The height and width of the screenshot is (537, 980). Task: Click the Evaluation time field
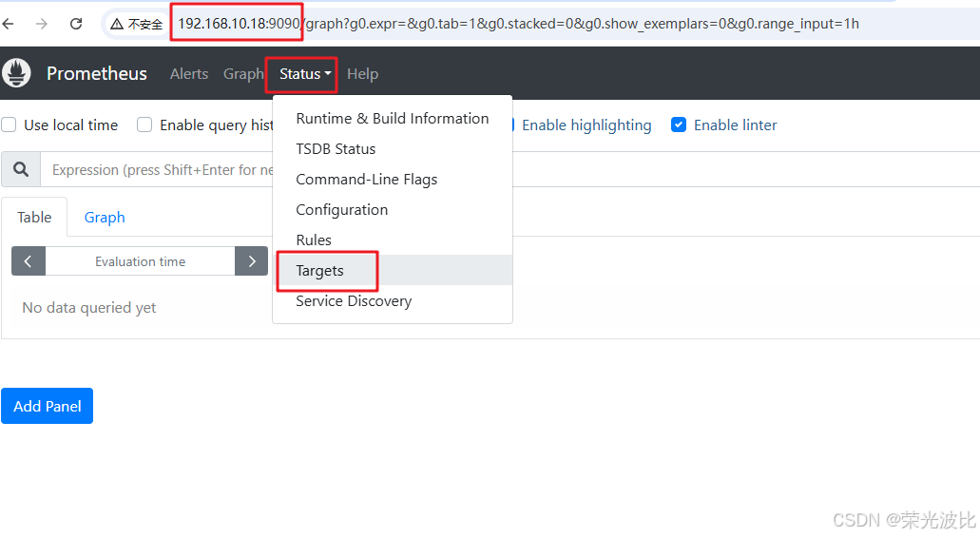pyautogui.click(x=140, y=261)
